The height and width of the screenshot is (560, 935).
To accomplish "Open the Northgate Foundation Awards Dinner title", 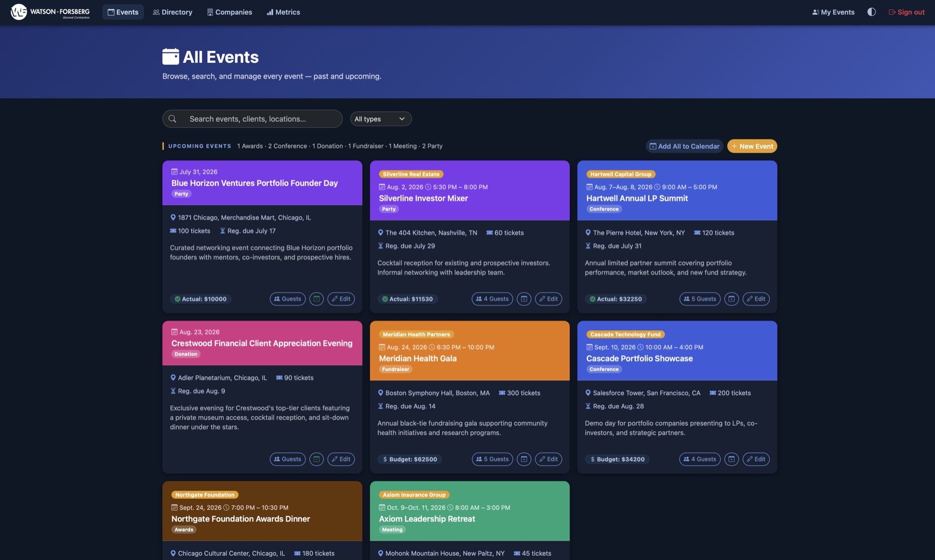I will pyautogui.click(x=241, y=519).
